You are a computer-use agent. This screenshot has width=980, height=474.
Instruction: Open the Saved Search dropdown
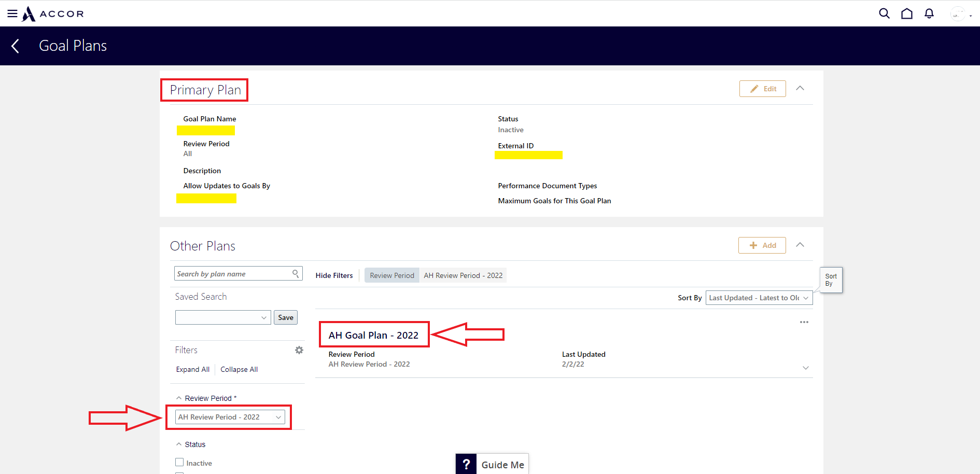pyautogui.click(x=223, y=317)
